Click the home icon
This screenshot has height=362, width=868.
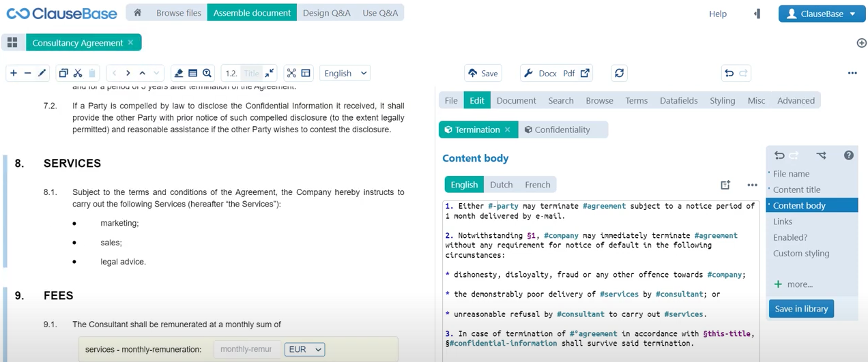tap(137, 13)
